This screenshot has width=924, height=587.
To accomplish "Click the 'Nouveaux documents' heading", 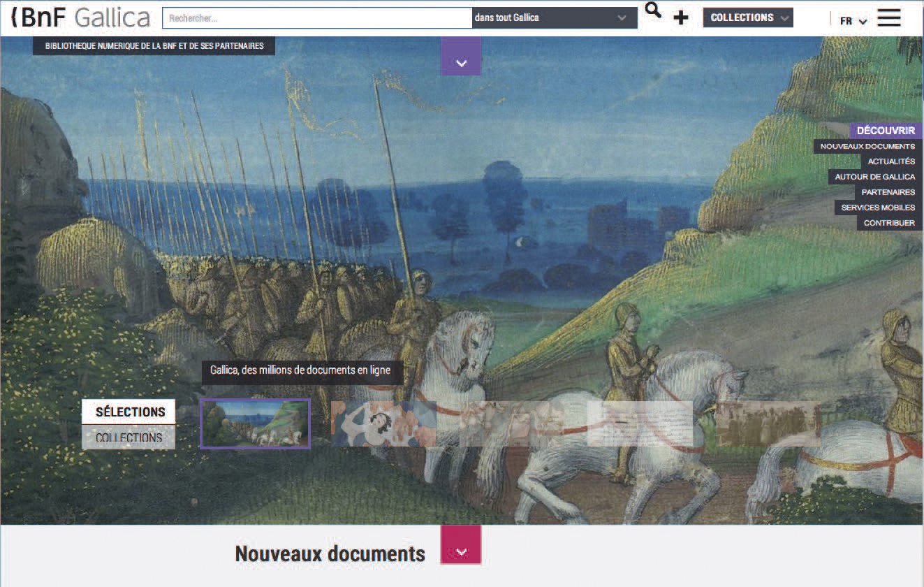I will (x=330, y=553).
